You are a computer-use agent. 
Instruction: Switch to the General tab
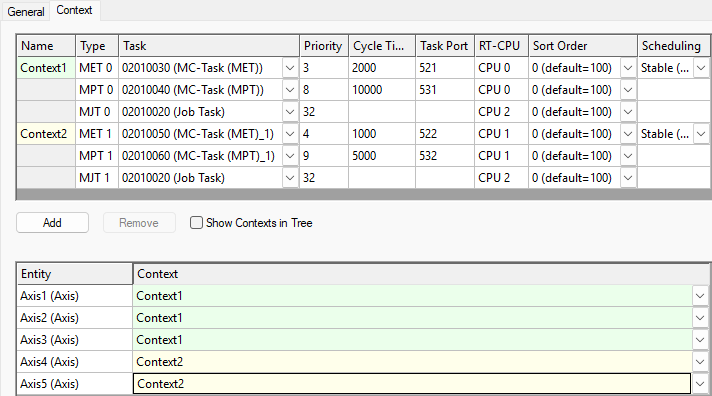[x=26, y=11]
